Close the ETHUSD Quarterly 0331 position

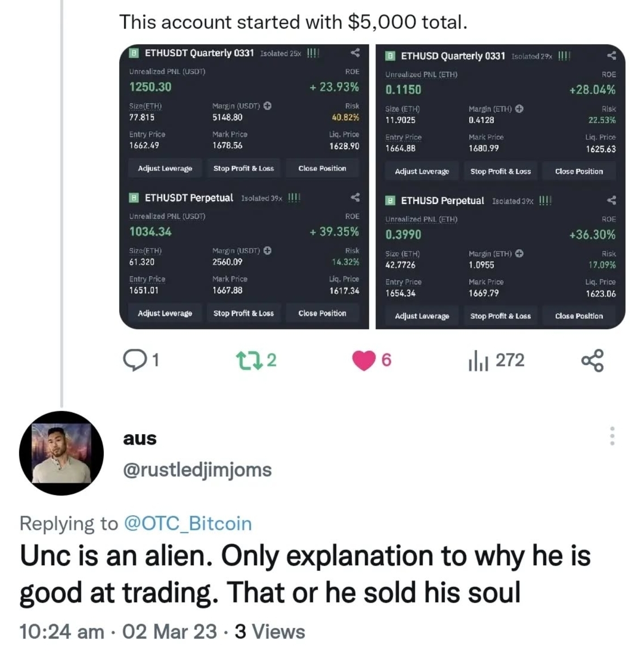579,171
